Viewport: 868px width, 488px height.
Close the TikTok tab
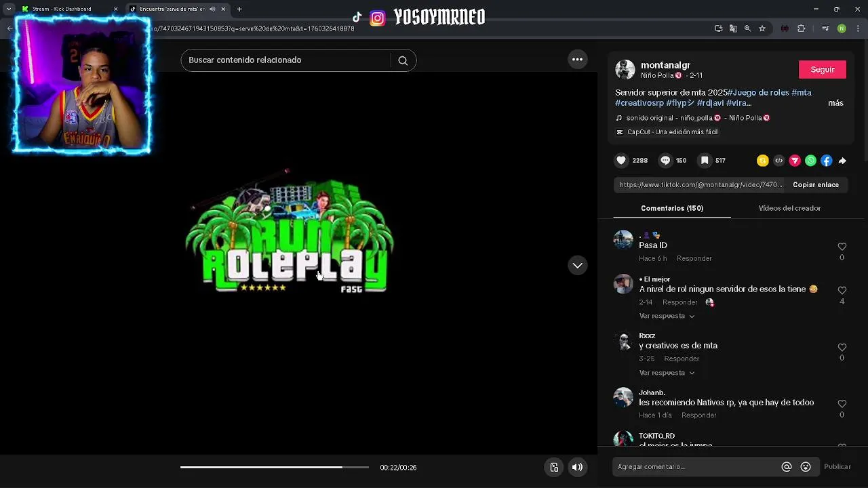pyautogui.click(x=223, y=9)
